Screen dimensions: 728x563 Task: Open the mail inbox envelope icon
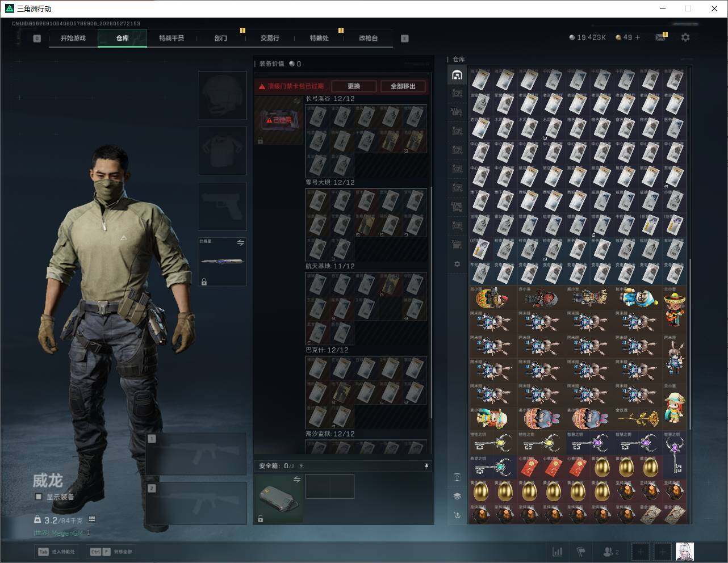tap(660, 37)
